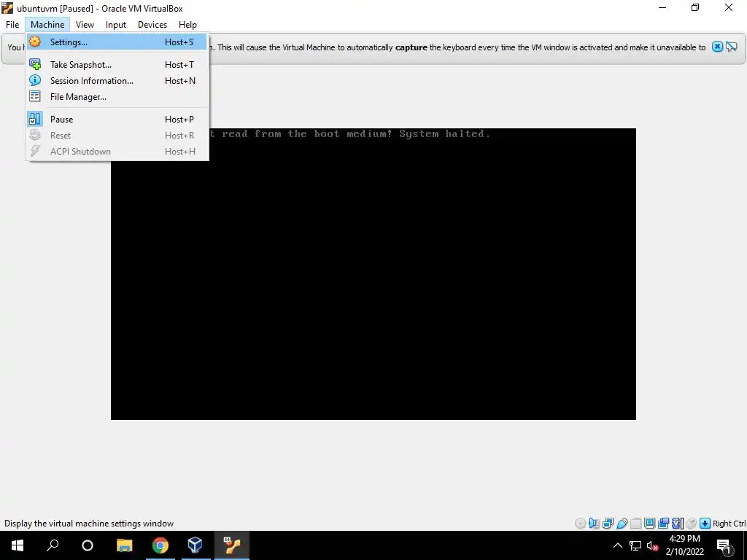This screenshot has width=747, height=560.
Task: Click the VirtualBox window title icon
Action: [x=7, y=8]
